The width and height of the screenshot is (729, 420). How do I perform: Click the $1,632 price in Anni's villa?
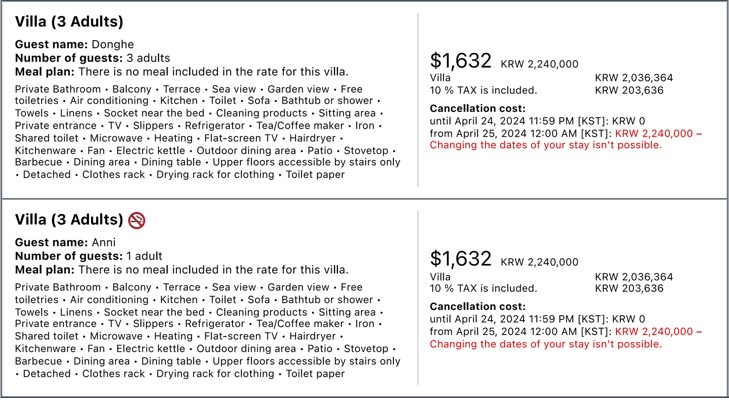pyautogui.click(x=460, y=261)
